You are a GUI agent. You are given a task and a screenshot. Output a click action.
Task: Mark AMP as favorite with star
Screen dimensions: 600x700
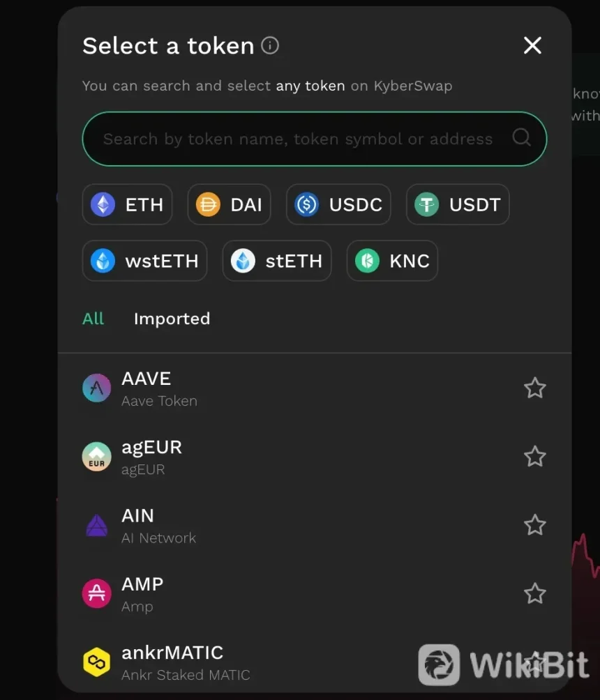(534, 594)
